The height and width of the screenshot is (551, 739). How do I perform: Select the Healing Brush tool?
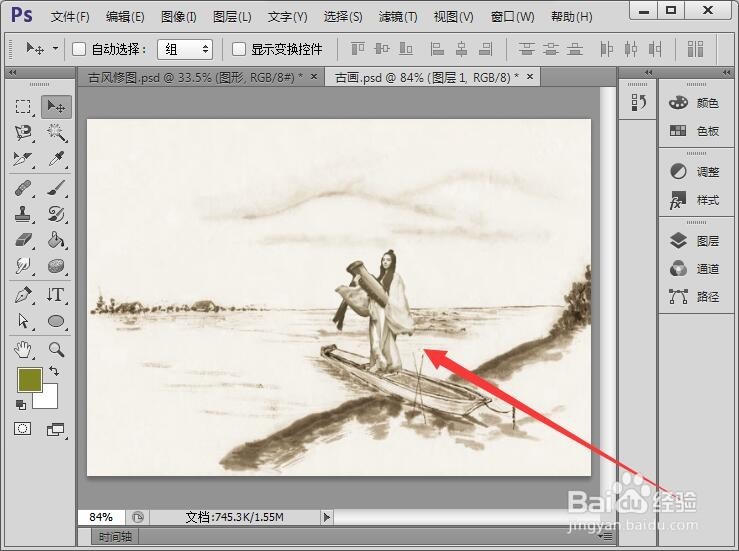(23, 188)
